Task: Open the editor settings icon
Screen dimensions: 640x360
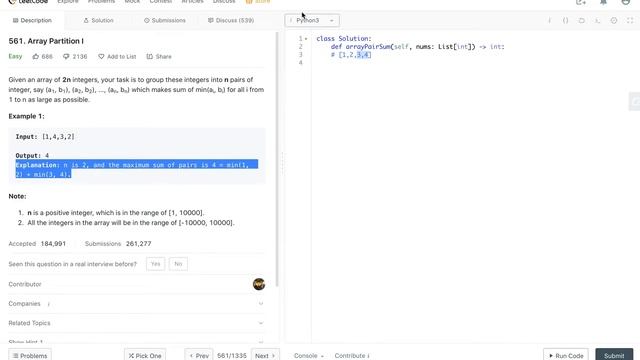Action: point(614,20)
